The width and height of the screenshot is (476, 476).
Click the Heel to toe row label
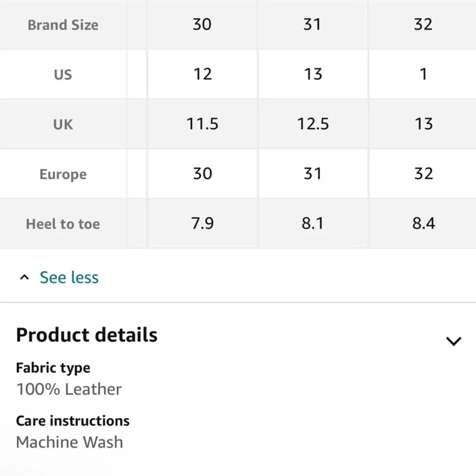click(x=63, y=224)
